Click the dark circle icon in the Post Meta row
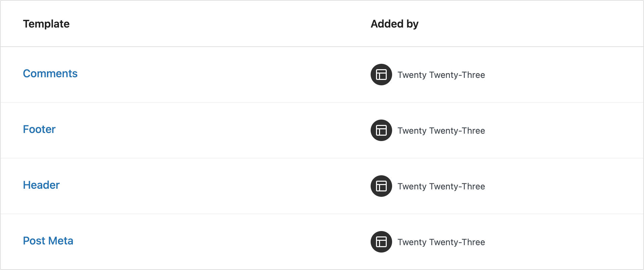644x270 pixels. (381, 242)
